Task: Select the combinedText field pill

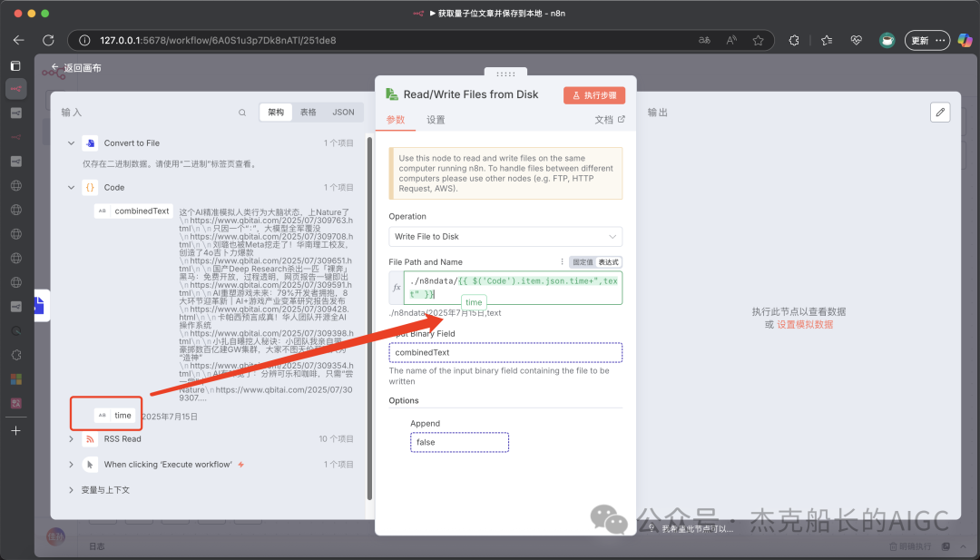Action: 133,211
